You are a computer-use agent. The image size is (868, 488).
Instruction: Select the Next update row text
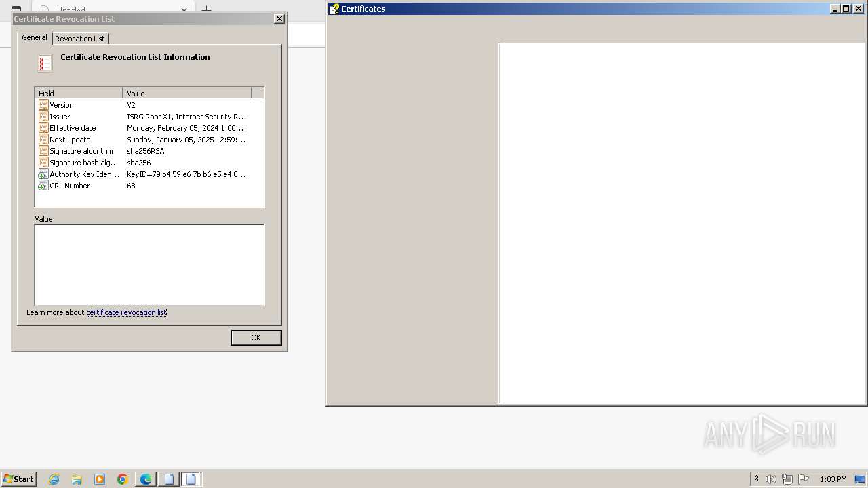click(x=70, y=140)
